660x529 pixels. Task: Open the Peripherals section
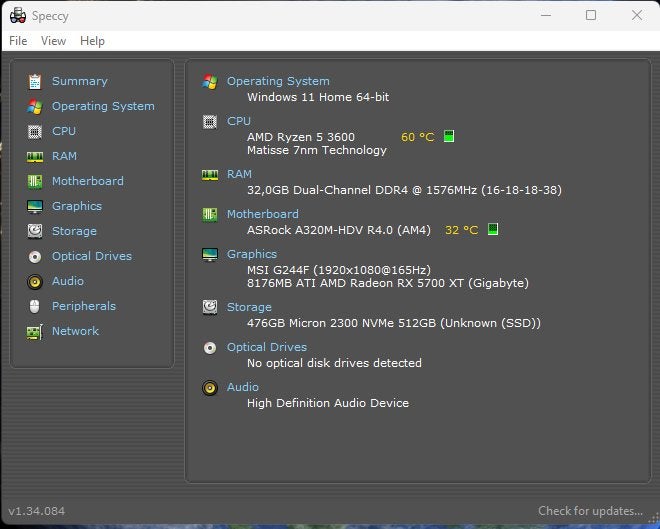click(x=84, y=306)
